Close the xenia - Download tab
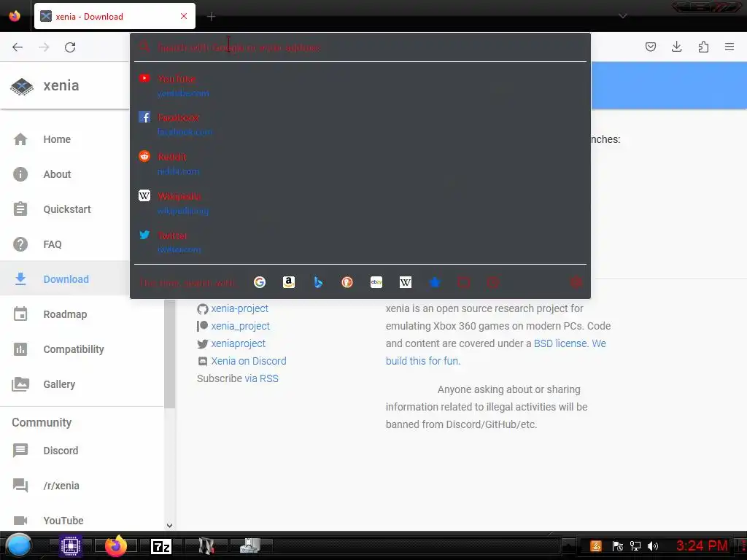Viewport: 747px width, 560px height. [x=184, y=16]
